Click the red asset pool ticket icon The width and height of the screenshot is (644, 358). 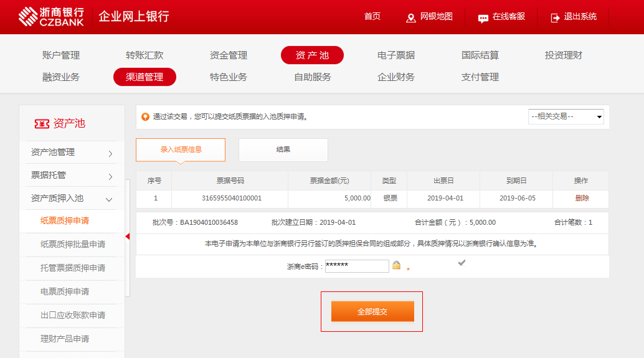tap(42, 124)
